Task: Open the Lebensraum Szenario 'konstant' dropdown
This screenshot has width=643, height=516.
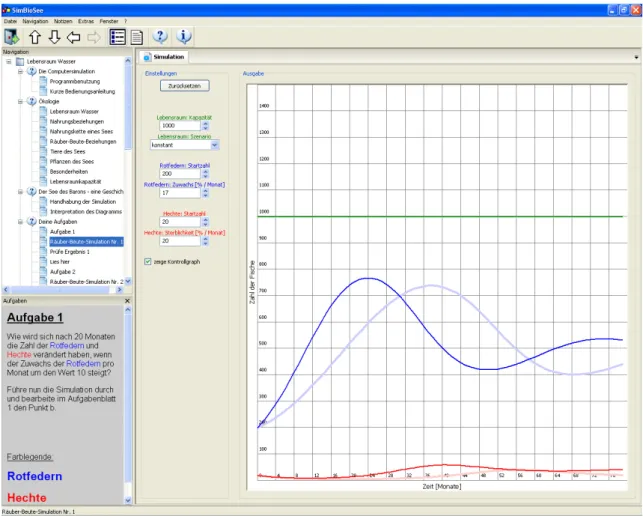Action: pyautogui.click(x=214, y=145)
